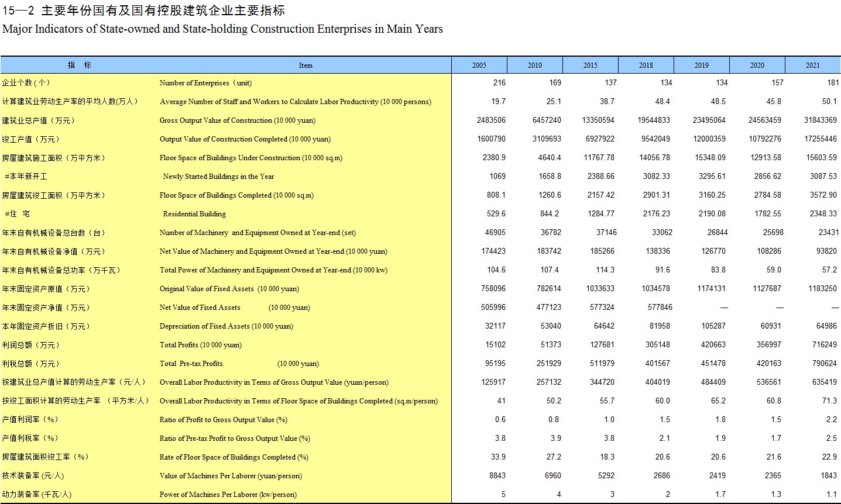Screen dimensions: 841x504
Task: Select the 2015 total power value 114.3
Action: pyautogui.click(x=605, y=270)
